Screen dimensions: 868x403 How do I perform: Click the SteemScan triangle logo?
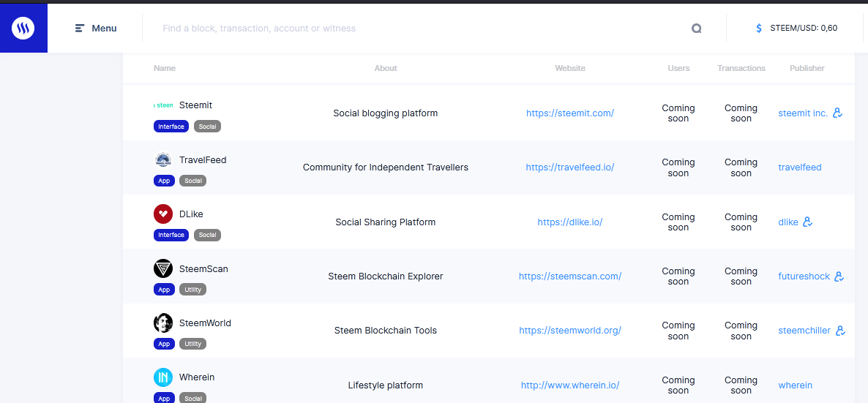(163, 268)
